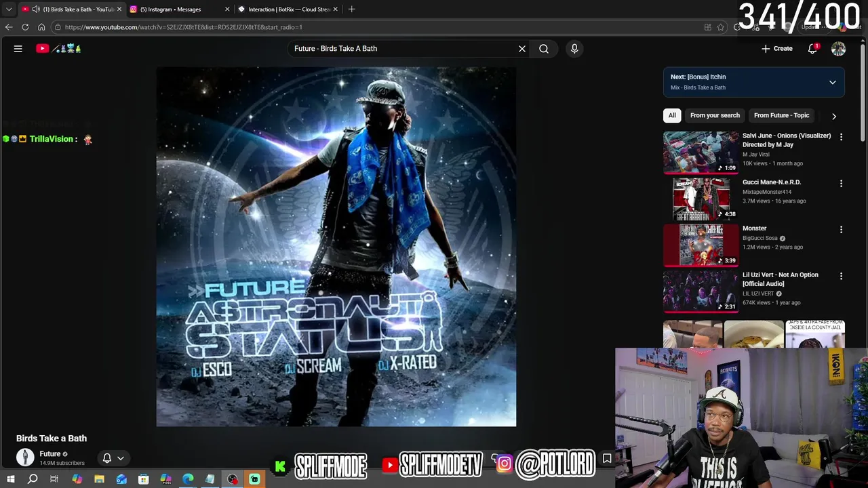Open options for Salvi June - Onions video

pyautogui.click(x=841, y=137)
